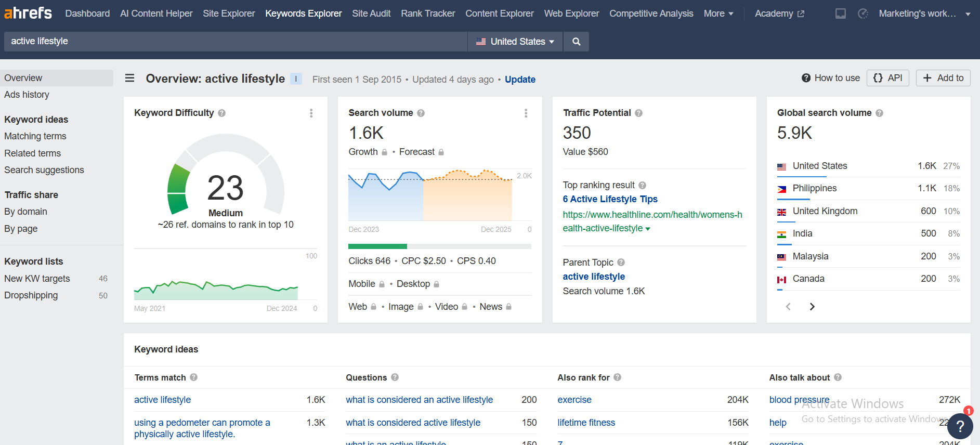
Task: Go to previous page of countries list
Action: pyautogui.click(x=788, y=307)
